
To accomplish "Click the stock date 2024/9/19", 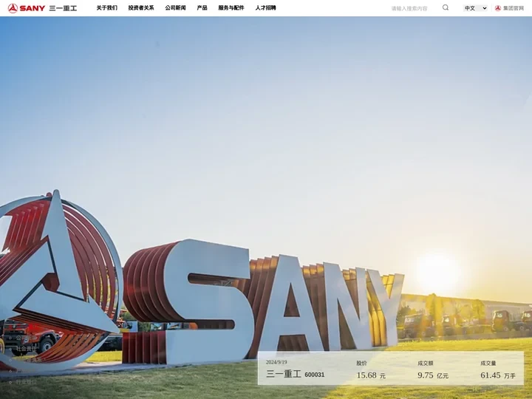I will [276, 362].
